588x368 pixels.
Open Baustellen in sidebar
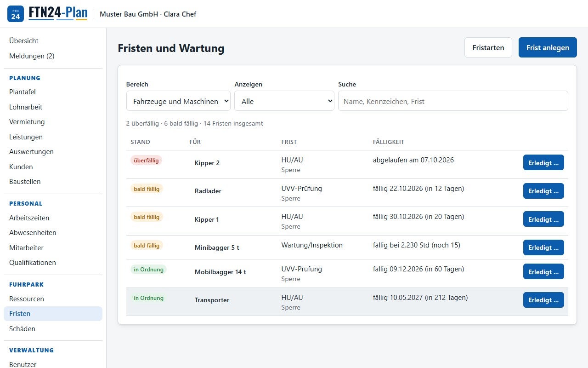[53, 182]
